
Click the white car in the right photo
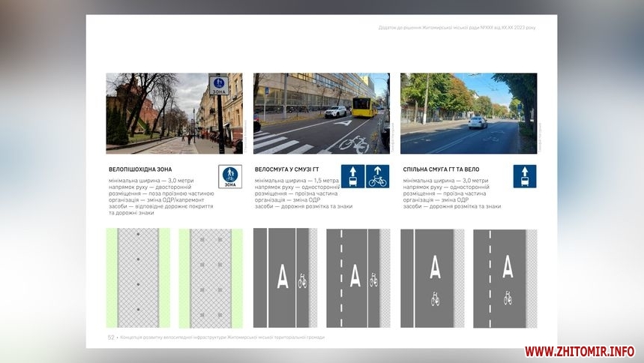pyautogui.click(x=478, y=122)
